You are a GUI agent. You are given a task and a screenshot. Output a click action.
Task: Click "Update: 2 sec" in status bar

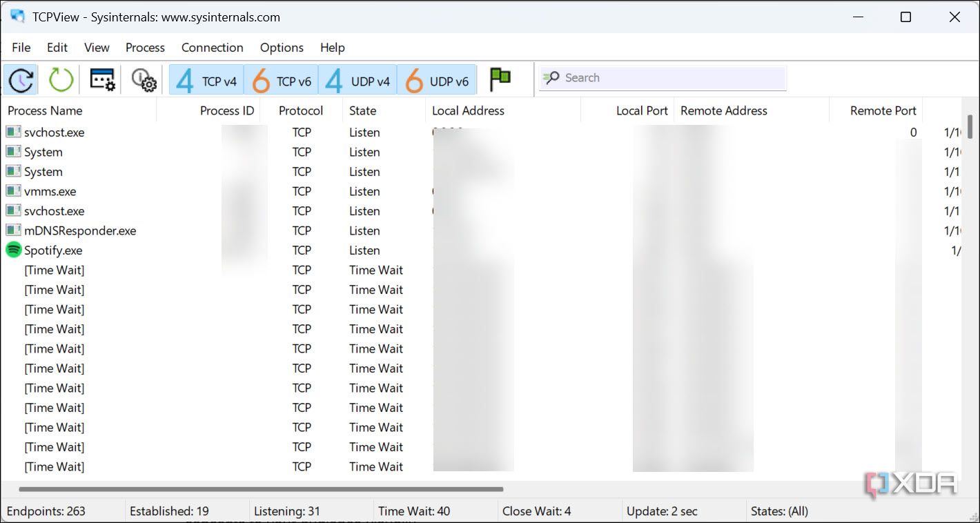[662, 511]
